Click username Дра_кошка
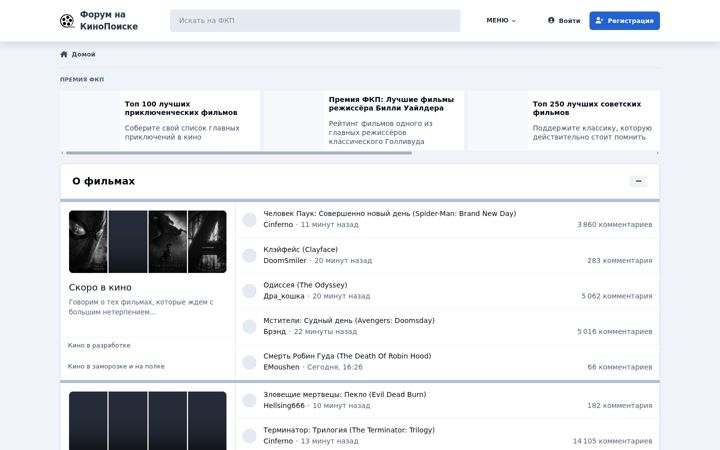This screenshot has width=720, height=450. point(284,296)
